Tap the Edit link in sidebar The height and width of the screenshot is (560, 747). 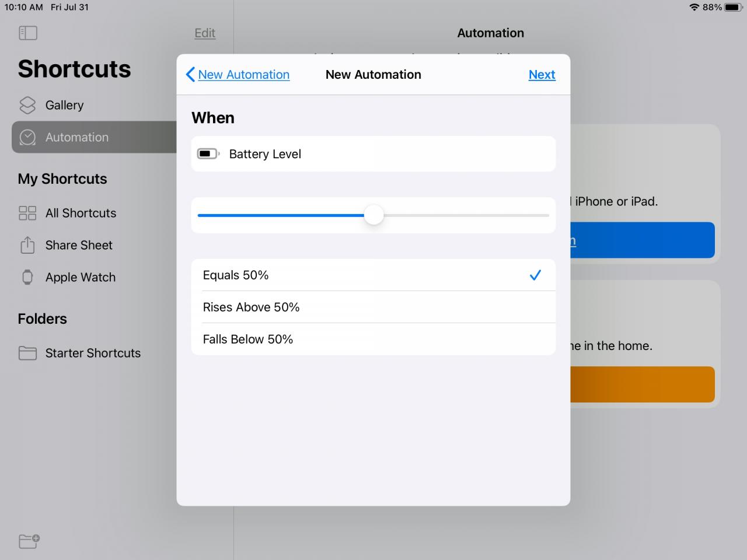click(205, 33)
